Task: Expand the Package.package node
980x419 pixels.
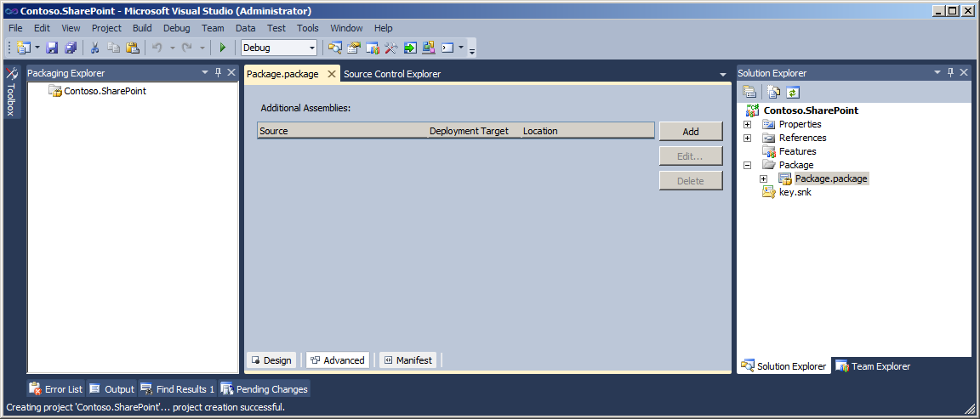Action: [763, 179]
